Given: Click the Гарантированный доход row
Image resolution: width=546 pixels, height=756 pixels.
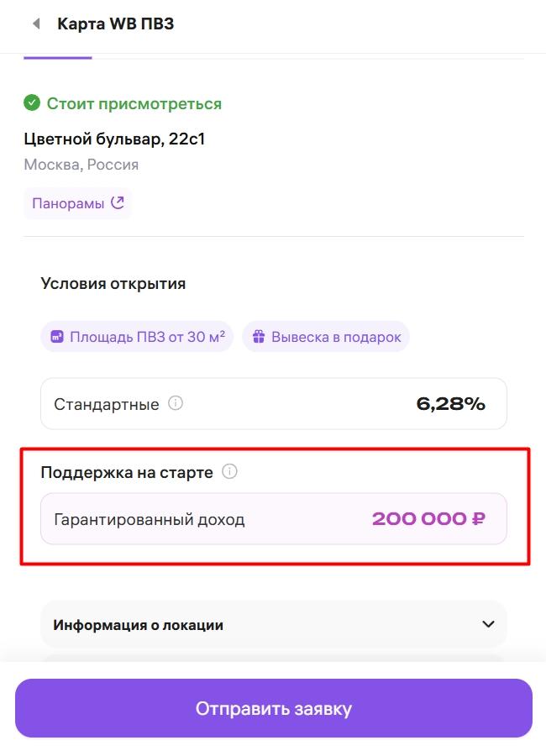Looking at the screenshot, I should [274, 519].
